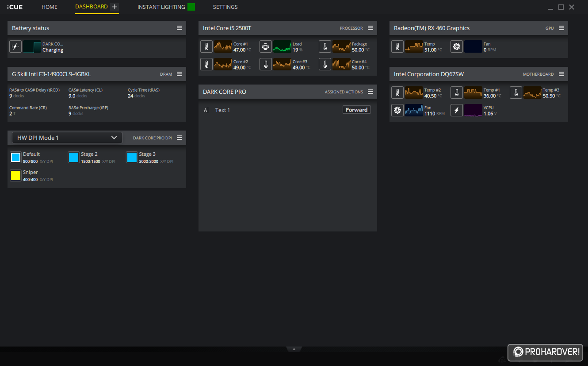Click motherboard Temp #2 thermometer icon
Viewport: 588px width, 366px height.
397,92
